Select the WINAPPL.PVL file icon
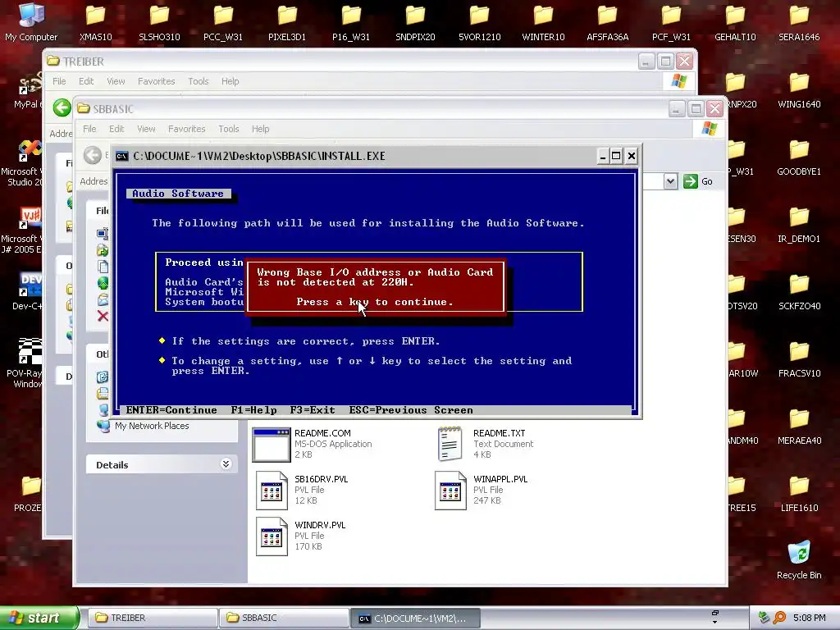Image resolution: width=840 pixels, height=630 pixels. click(x=450, y=491)
